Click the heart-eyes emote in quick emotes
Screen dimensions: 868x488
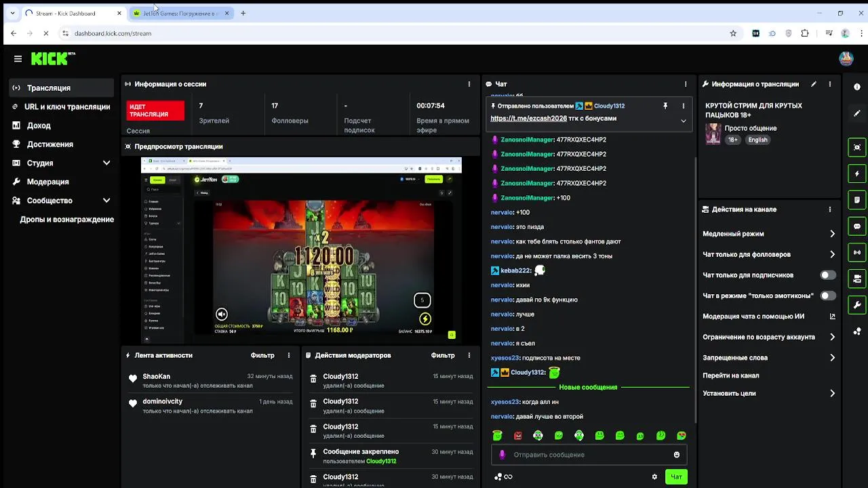[x=682, y=435]
